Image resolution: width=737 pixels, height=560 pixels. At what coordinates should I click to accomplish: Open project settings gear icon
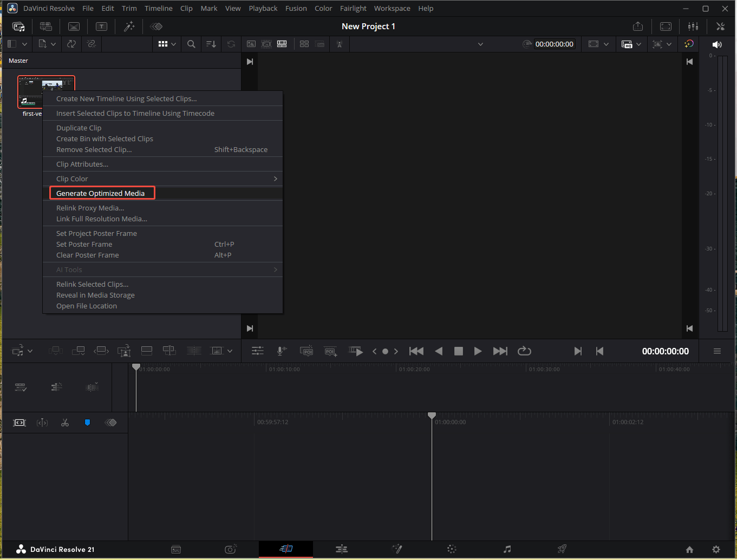[716, 549]
